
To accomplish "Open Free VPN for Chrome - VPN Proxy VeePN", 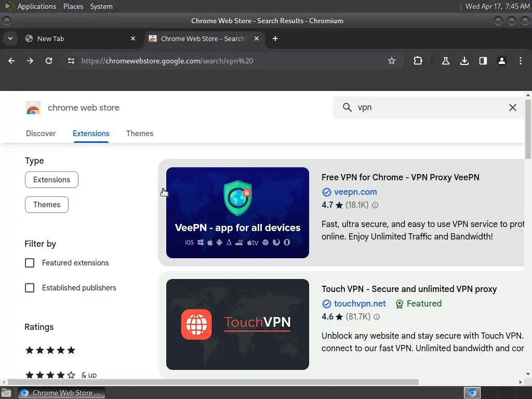I will pyautogui.click(x=401, y=177).
